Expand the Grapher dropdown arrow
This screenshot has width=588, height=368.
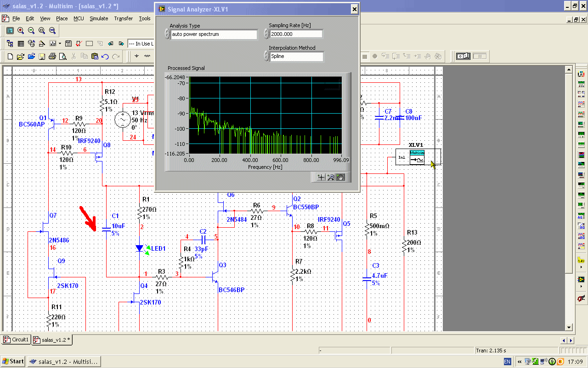tap(60, 44)
